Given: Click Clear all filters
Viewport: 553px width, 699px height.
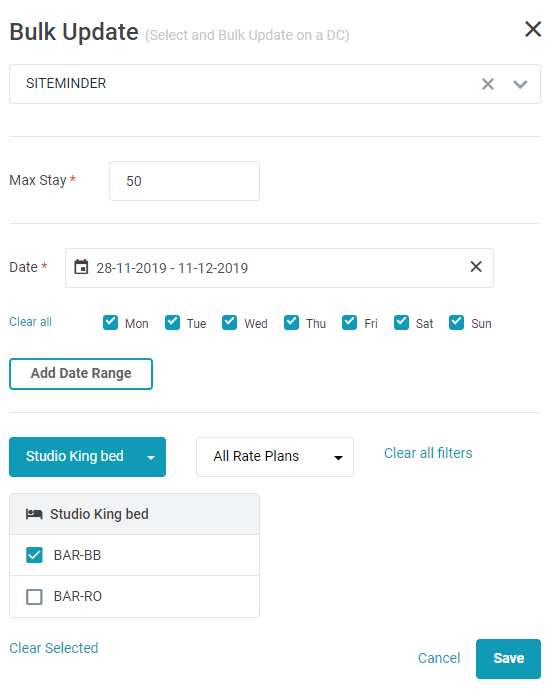Looking at the screenshot, I should pos(428,453).
